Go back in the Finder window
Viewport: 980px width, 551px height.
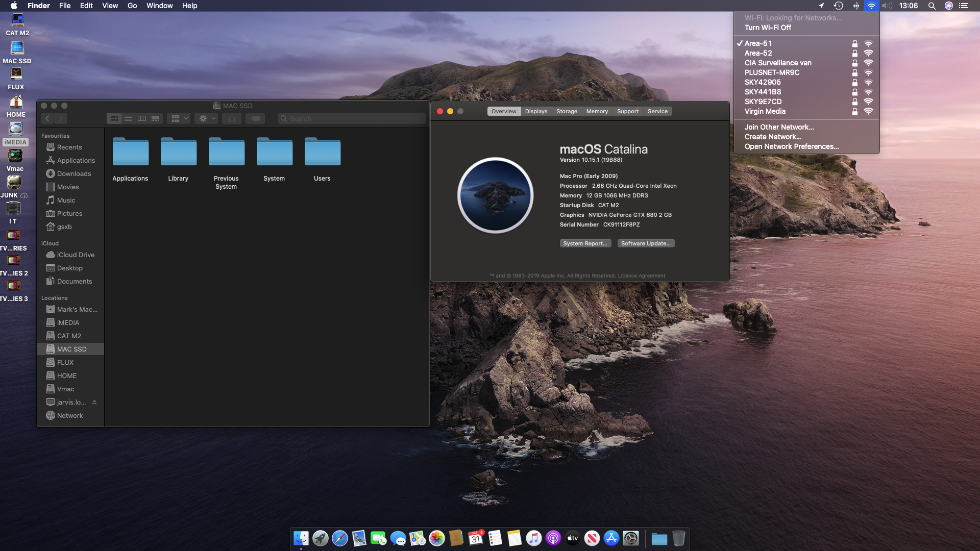pyautogui.click(x=47, y=118)
